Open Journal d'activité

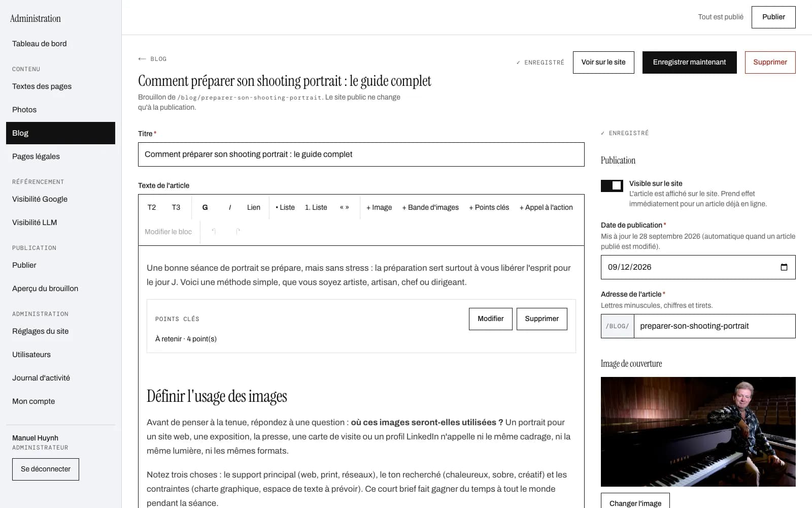60,378
